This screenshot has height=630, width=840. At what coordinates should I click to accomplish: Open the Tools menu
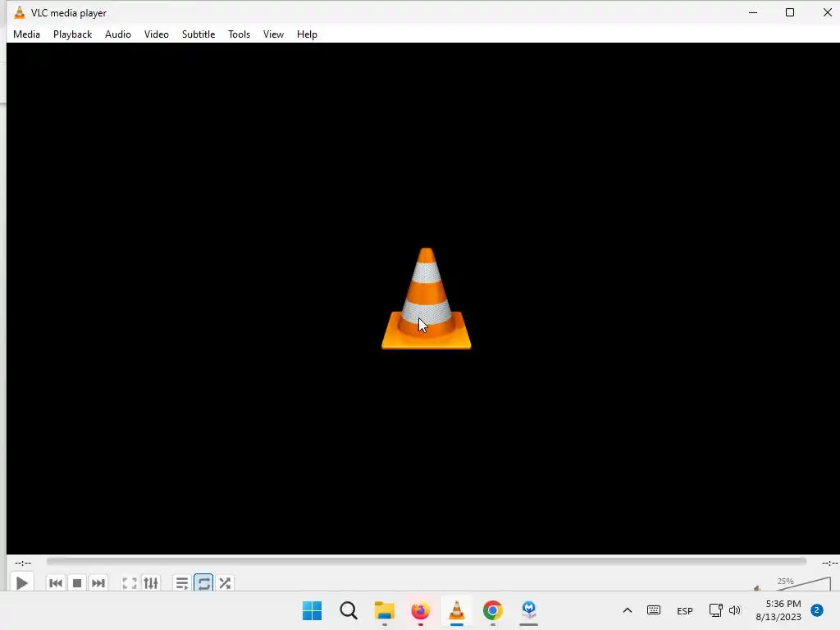[239, 34]
